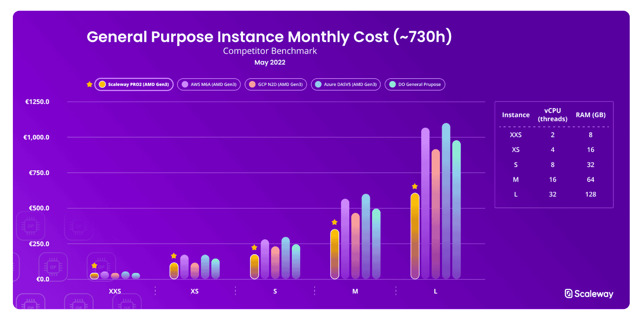Select the Azure DASV5 (AMD Gen3) legend pill

pos(346,84)
